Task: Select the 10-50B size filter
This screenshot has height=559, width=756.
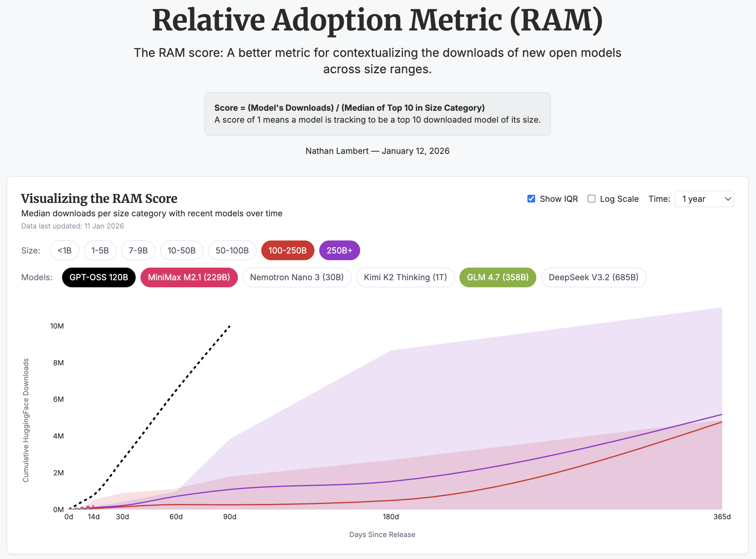Action: 181,250
